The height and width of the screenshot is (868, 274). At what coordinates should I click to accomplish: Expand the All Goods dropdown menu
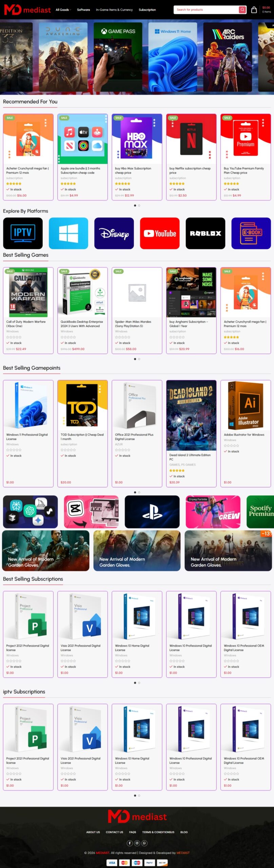pyautogui.click(x=63, y=10)
